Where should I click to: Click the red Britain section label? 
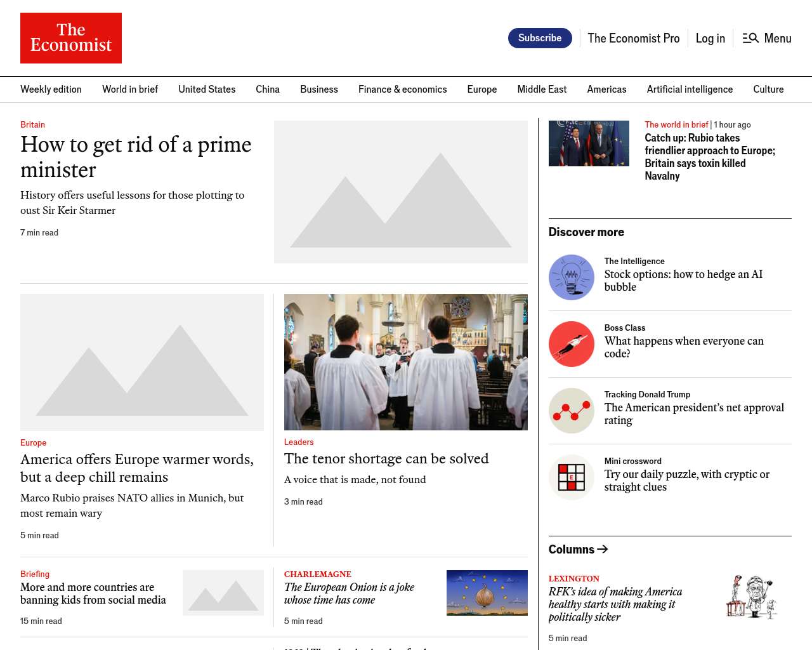(x=32, y=124)
